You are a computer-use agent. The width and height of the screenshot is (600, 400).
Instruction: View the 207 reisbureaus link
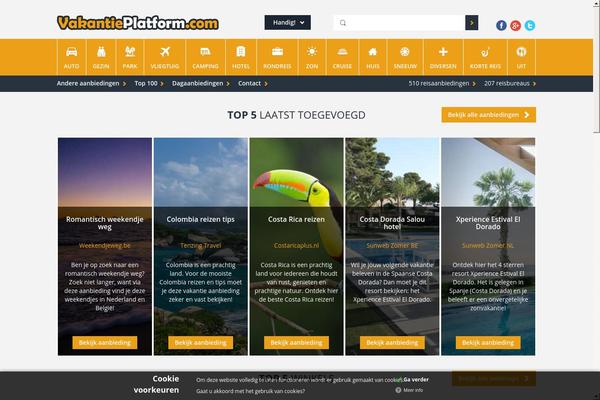[510, 83]
